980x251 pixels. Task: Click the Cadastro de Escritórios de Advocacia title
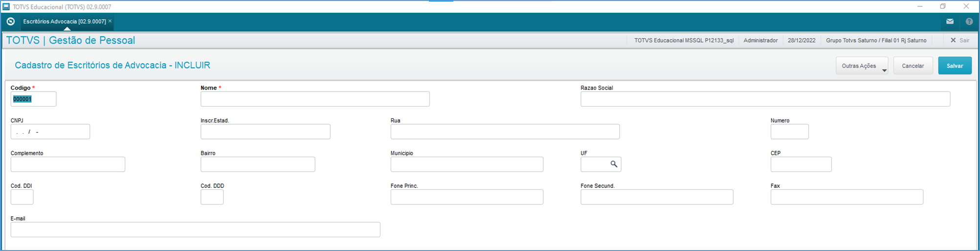pyautogui.click(x=112, y=66)
